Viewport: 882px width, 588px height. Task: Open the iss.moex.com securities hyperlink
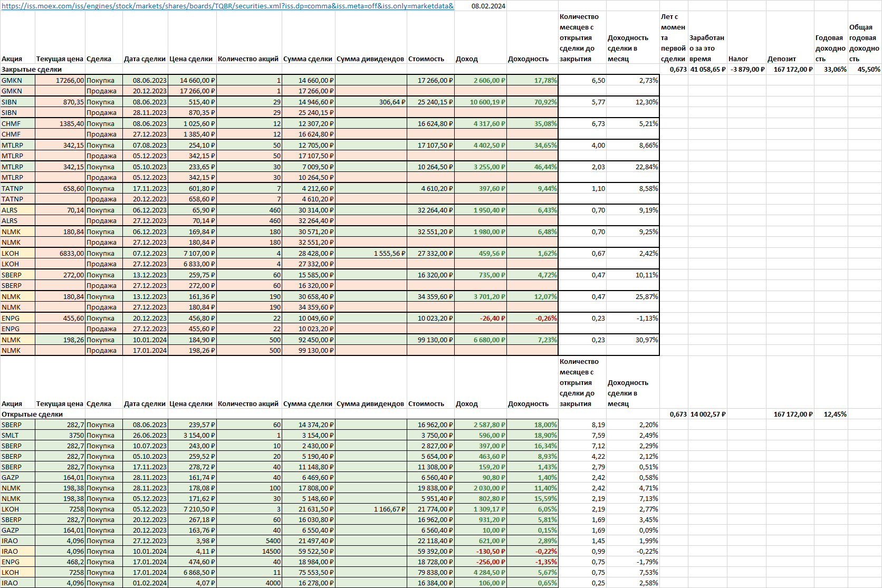point(227,6)
